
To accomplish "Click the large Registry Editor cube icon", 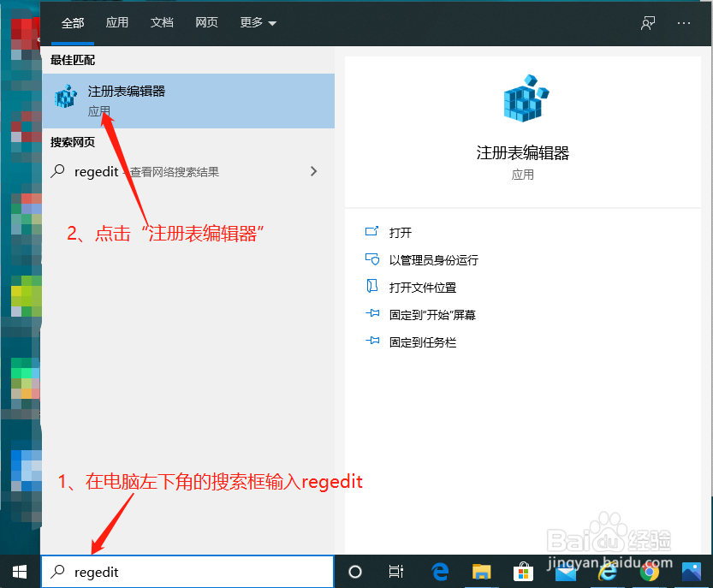I will [x=523, y=101].
